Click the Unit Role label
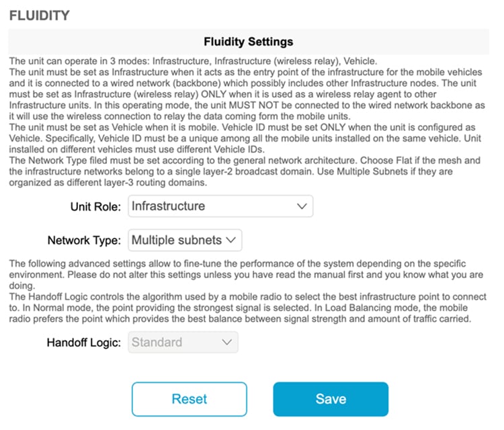The height and width of the screenshot is (430, 504). (x=95, y=207)
